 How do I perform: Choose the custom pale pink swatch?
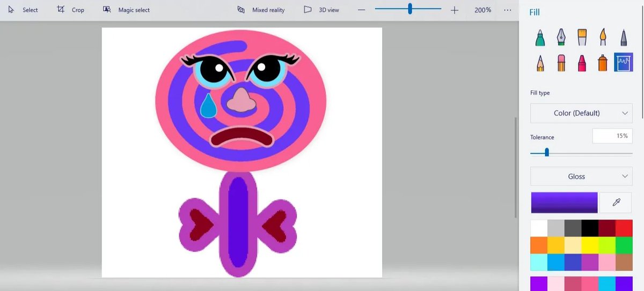click(556, 283)
